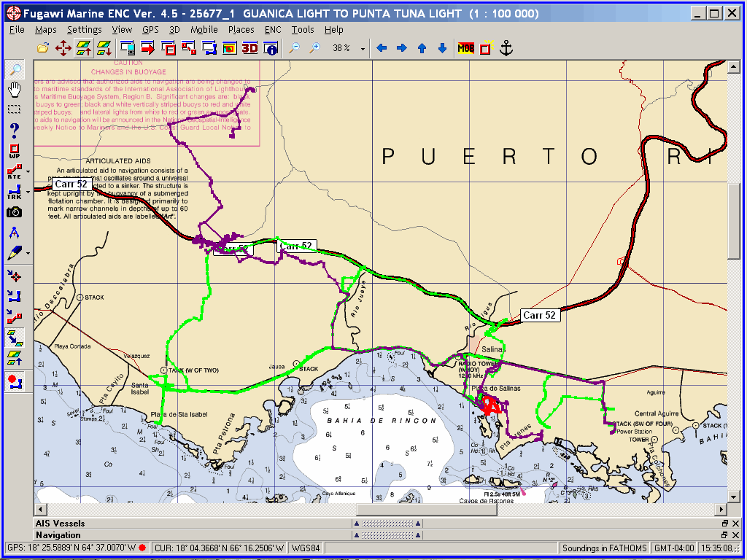Open the Mobile menu

coord(204,29)
